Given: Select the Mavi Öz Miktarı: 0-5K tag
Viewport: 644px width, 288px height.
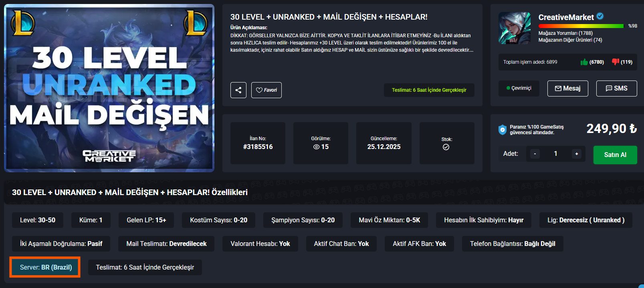Looking at the screenshot, I should click(390, 220).
